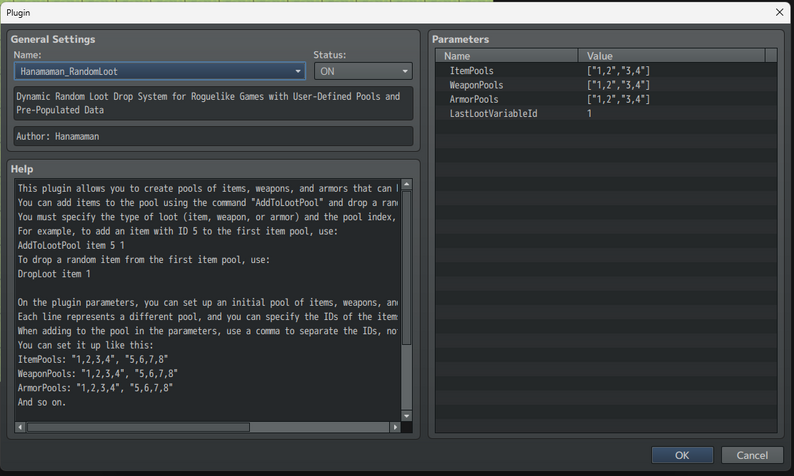Click the 'And so on.' help line

pyautogui.click(x=42, y=403)
